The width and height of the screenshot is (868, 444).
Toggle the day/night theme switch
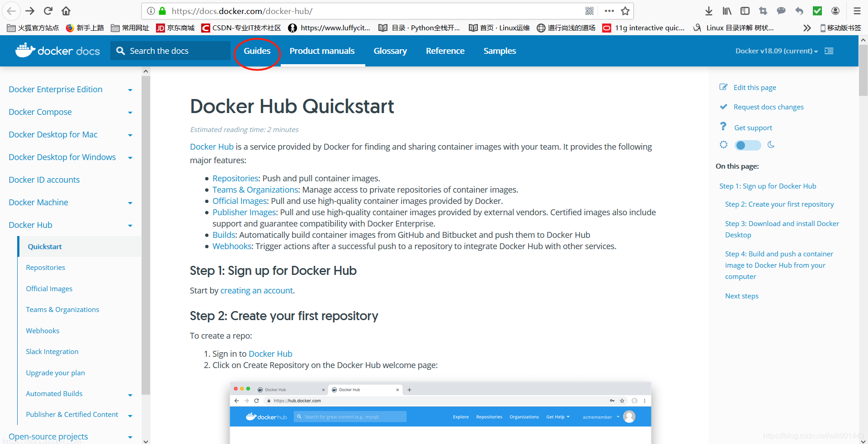(x=748, y=145)
